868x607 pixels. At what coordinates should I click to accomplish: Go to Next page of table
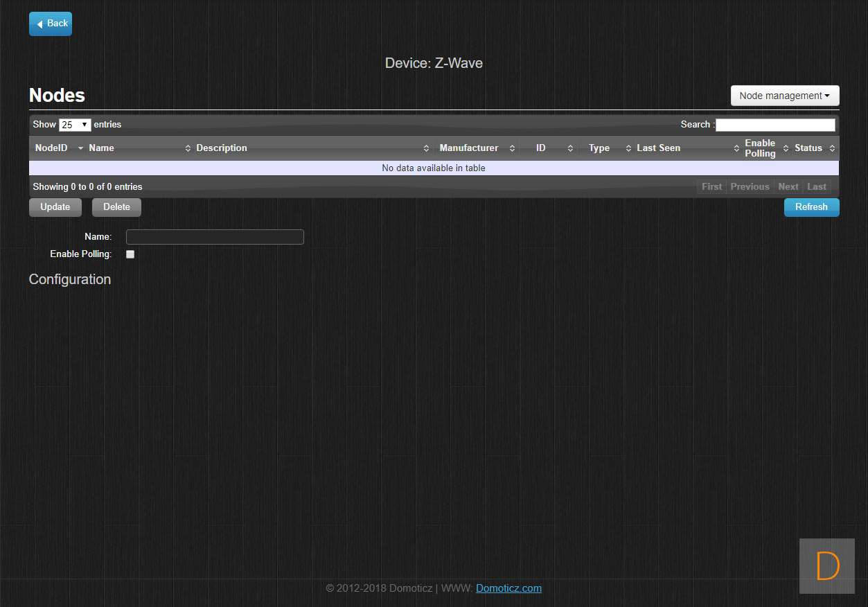[788, 187]
